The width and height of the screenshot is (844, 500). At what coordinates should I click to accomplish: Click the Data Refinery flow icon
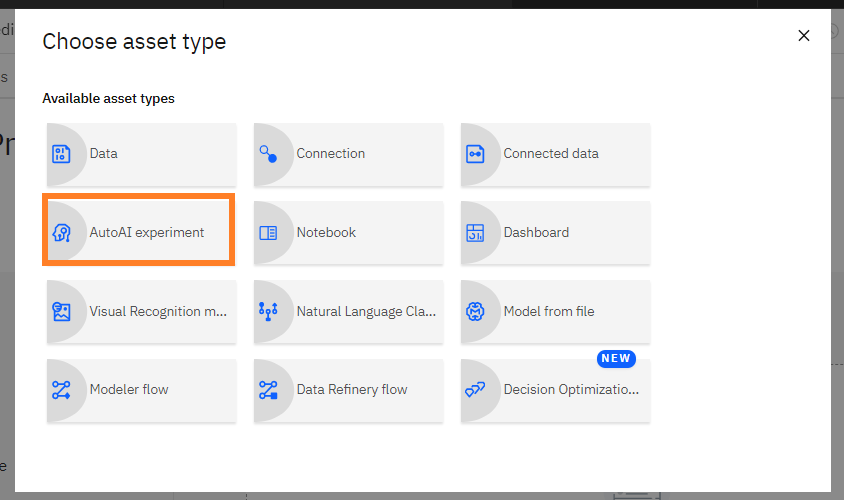coord(268,390)
